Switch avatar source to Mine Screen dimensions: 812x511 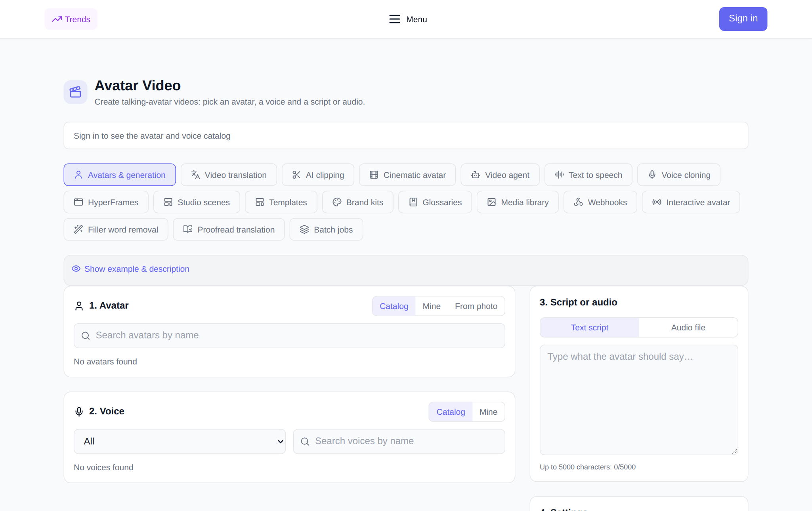coord(432,306)
